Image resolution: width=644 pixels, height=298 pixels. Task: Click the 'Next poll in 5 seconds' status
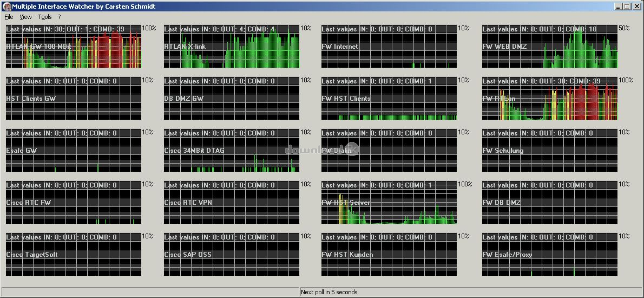click(329, 292)
